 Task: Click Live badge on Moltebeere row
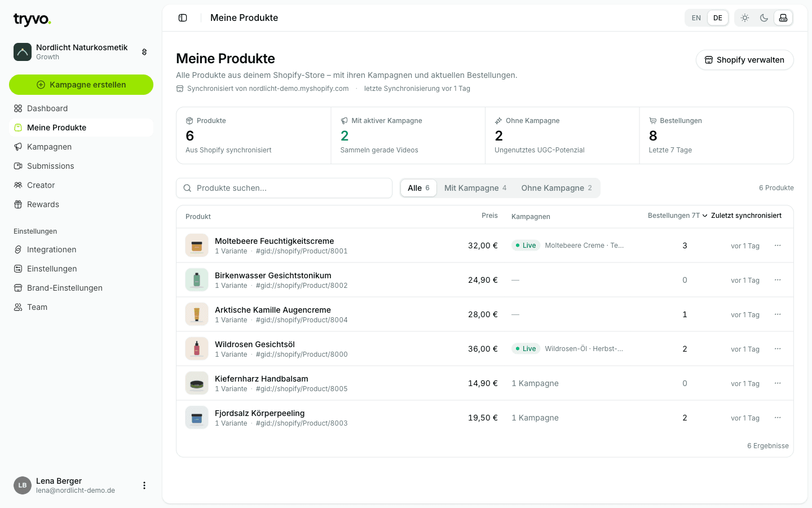coord(526,246)
